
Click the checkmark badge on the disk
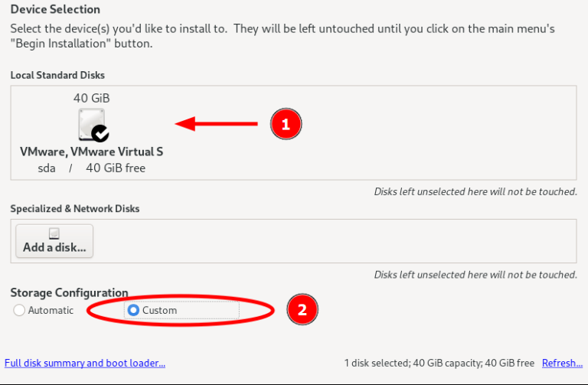pos(100,134)
